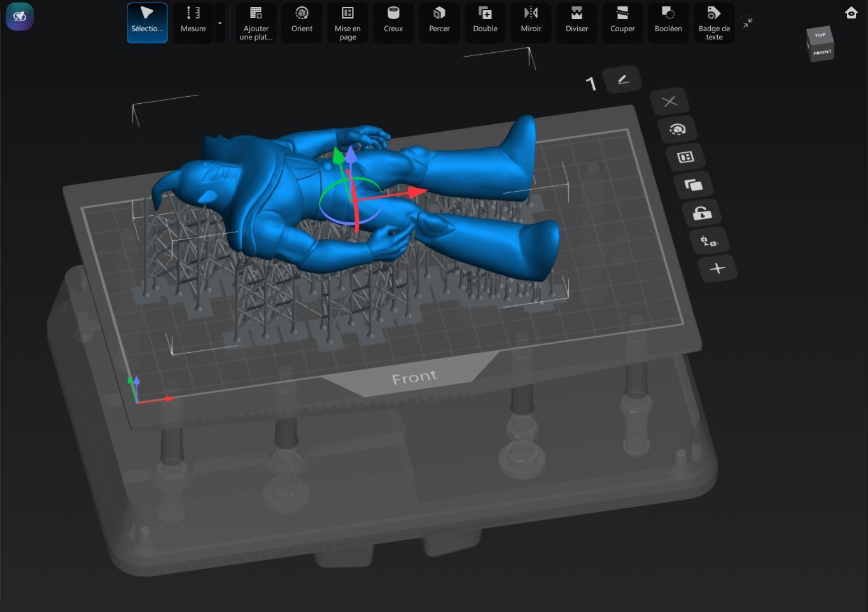868x612 pixels.
Task: Open the Diviser split tool
Action: point(577,23)
